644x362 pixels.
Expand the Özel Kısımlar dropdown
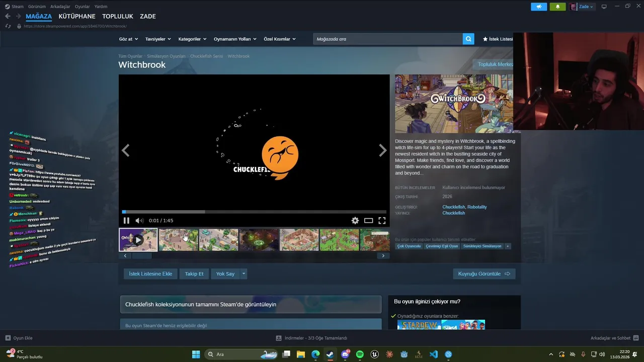[x=280, y=39]
